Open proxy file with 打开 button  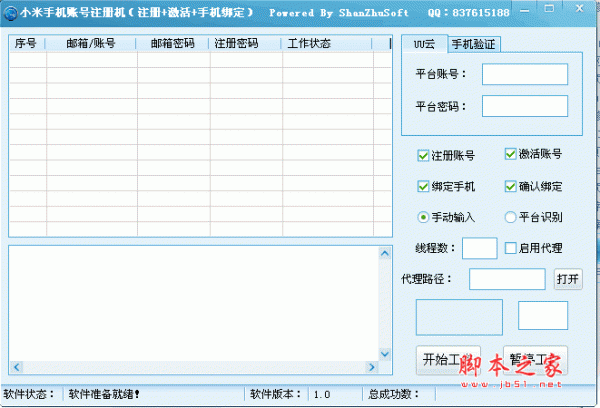pos(568,279)
